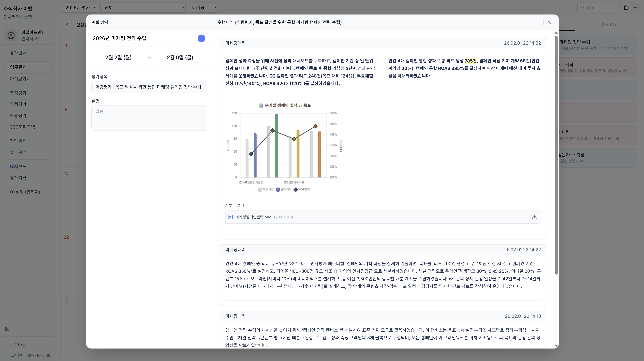
Task: Select 업무관리 in the sidebar
Action: point(28,67)
